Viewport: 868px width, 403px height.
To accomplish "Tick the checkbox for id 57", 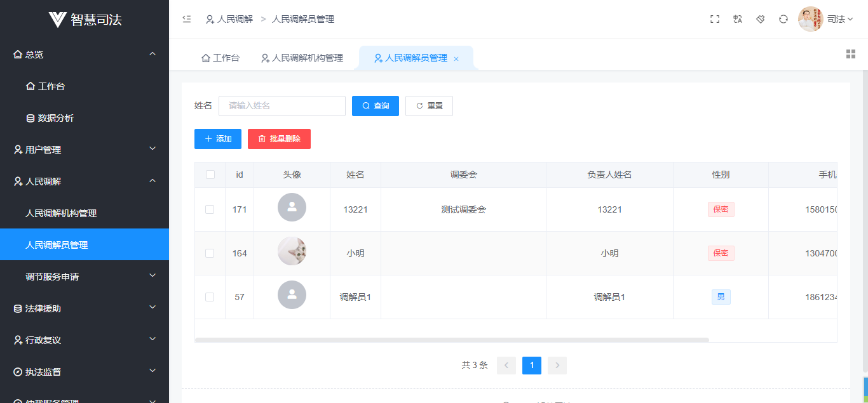I will [210, 297].
